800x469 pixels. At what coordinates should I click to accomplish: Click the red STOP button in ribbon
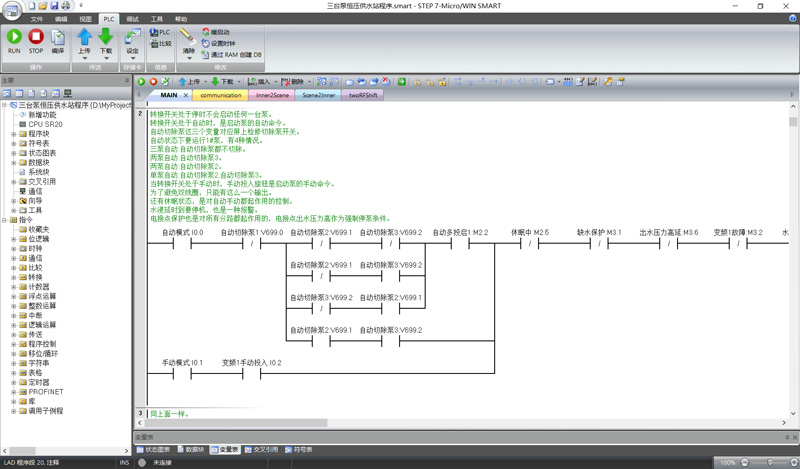tap(36, 41)
